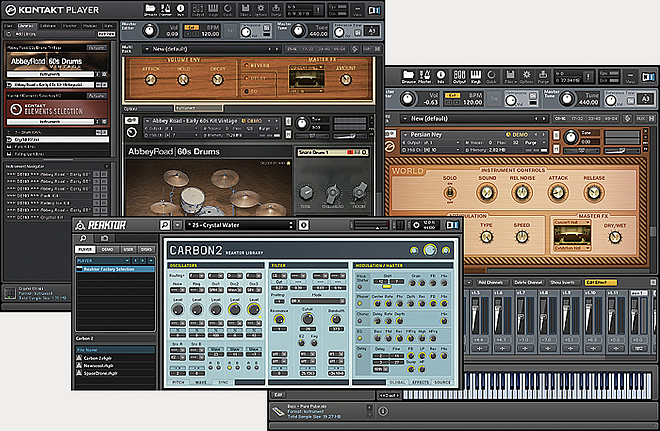Click magnifier search icon in Reaktor header
This screenshot has height=431, width=660.
[165, 225]
